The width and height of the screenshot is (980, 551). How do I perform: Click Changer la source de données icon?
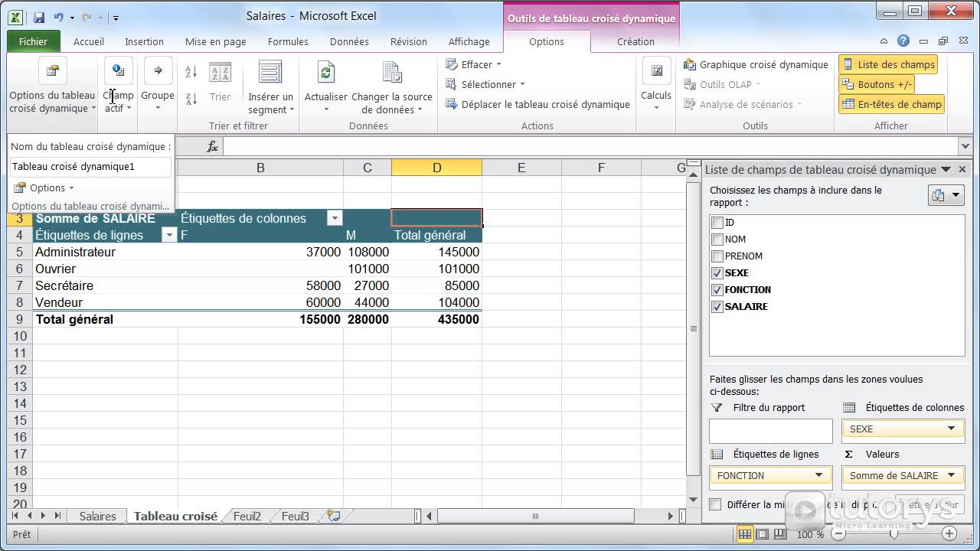(x=392, y=73)
